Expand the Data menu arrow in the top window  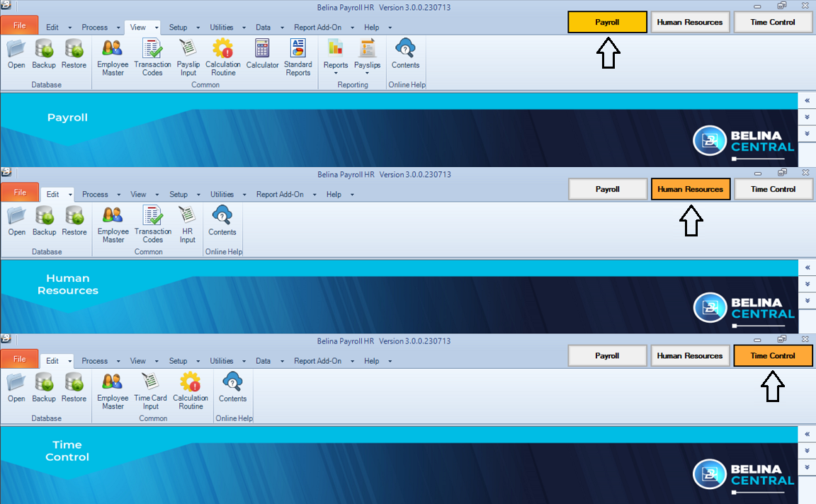[282, 28]
